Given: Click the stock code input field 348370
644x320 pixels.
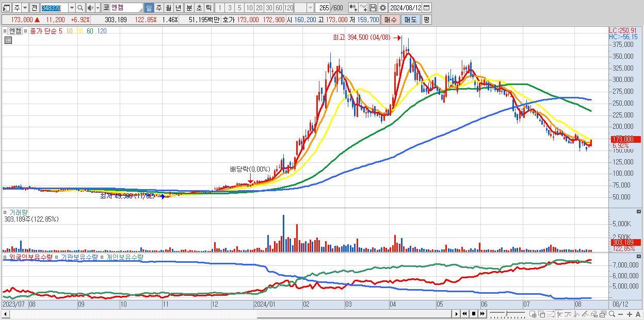Looking at the screenshot, I should (x=54, y=8).
